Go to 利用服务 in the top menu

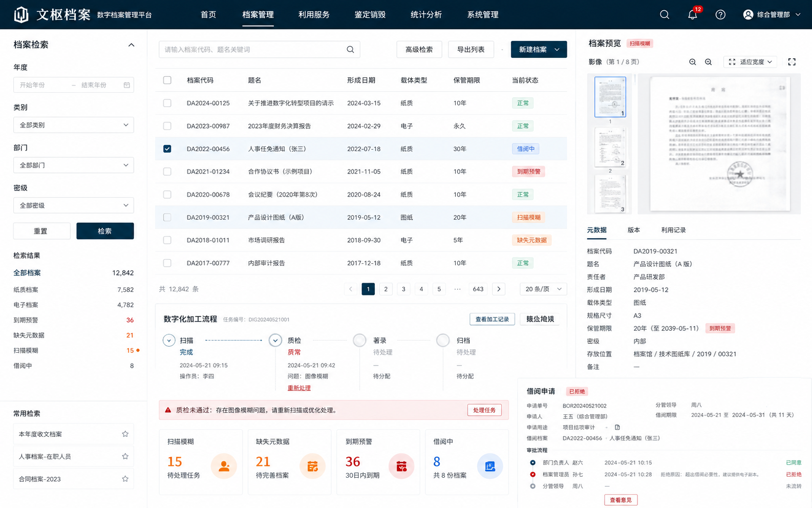[x=314, y=15]
